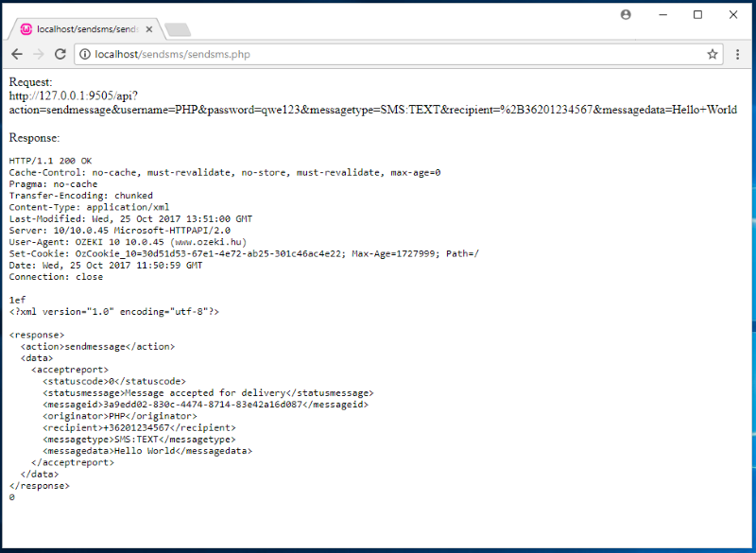Click the recipient +36201234567 line

(139, 427)
